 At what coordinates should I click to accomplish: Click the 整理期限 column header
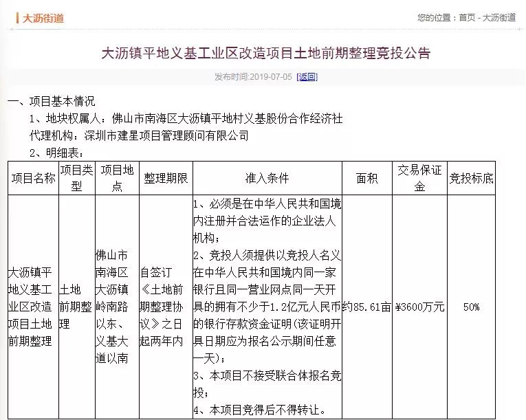pos(166,178)
